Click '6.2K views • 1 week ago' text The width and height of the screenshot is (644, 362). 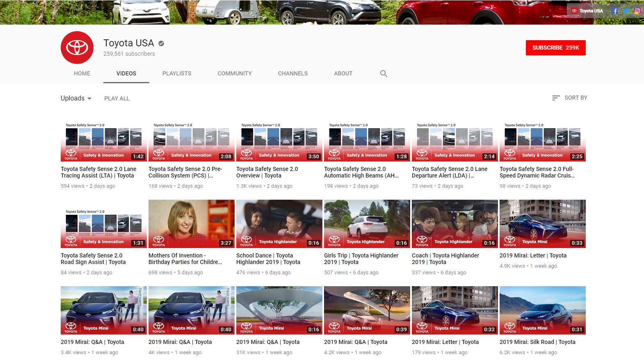(528, 353)
